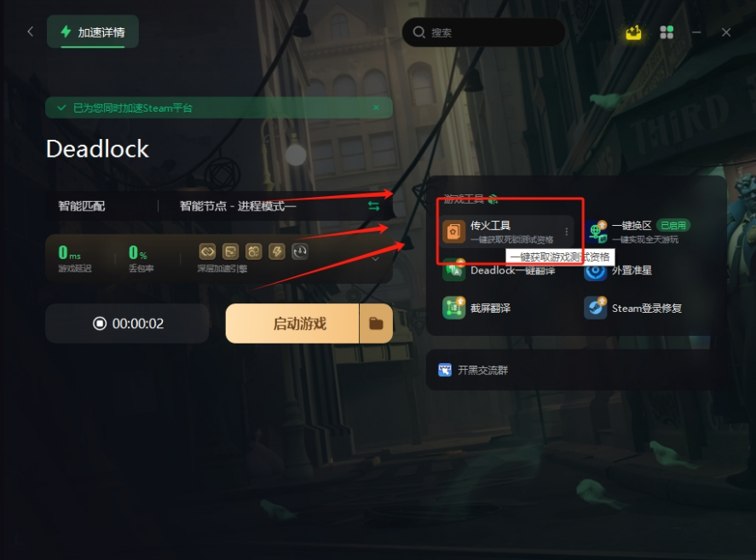Switch node using green swap arrows
This screenshot has width=756, height=560.
(x=373, y=206)
